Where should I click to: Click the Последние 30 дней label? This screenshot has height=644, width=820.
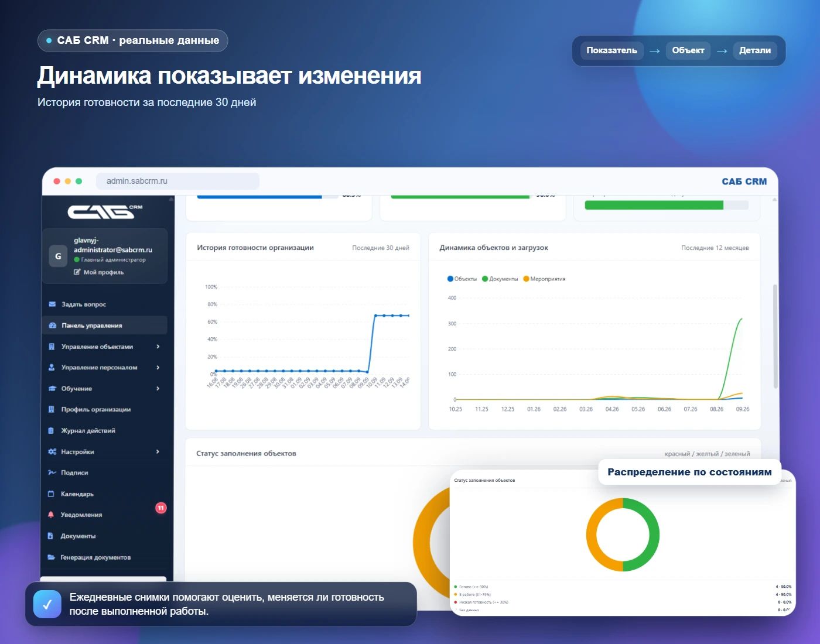(x=381, y=248)
